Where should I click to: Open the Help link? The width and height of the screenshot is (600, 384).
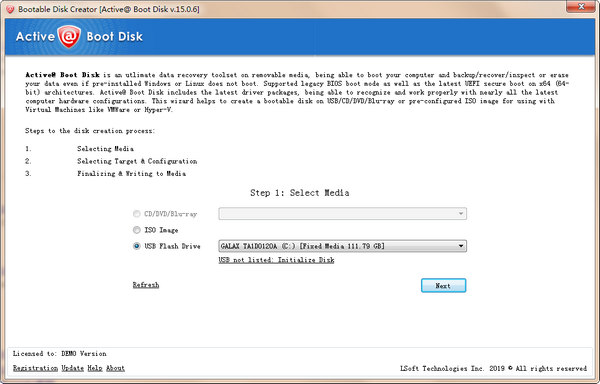(x=95, y=368)
